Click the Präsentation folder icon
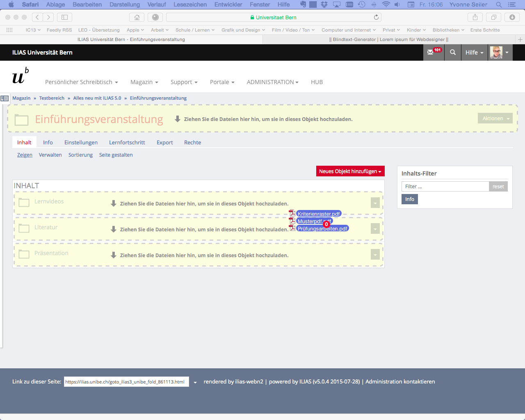This screenshot has height=420, width=525. [24, 254]
